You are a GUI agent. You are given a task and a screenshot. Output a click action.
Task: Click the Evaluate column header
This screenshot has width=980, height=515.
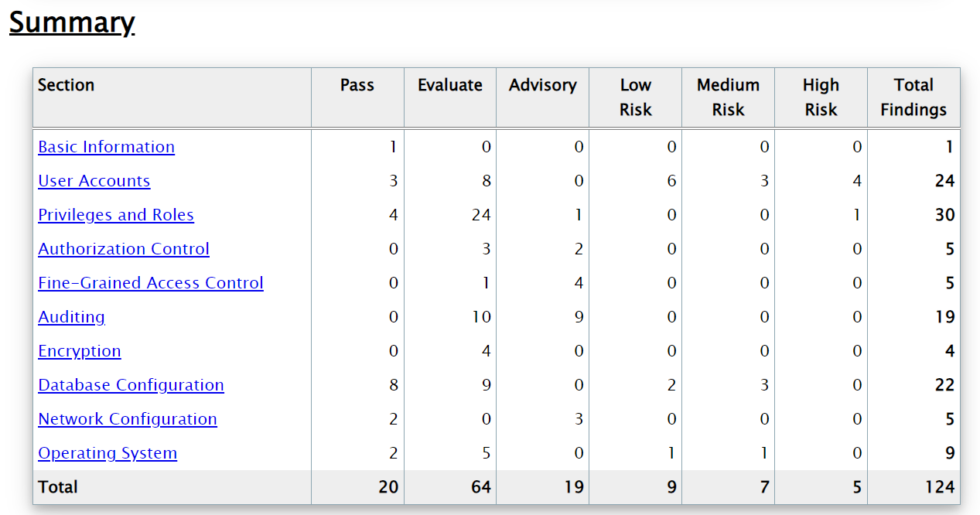[x=450, y=85]
